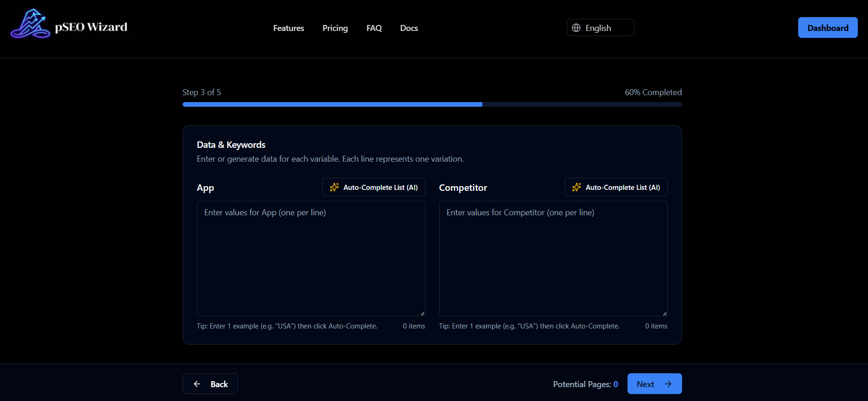Open the Features menu item

pos(289,28)
